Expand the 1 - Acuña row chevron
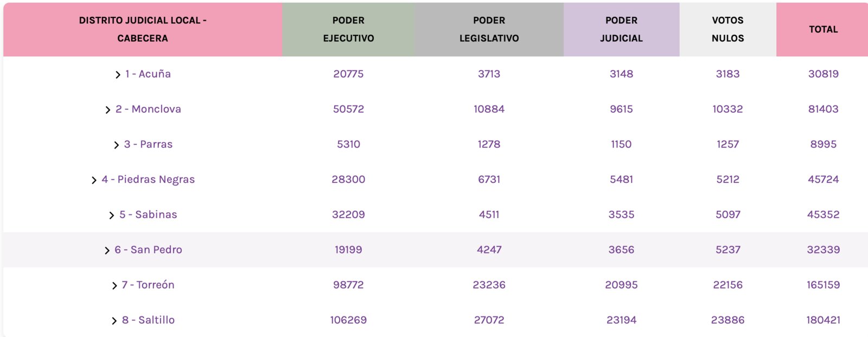Image resolution: width=868 pixels, height=337 pixels. (x=118, y=75)
